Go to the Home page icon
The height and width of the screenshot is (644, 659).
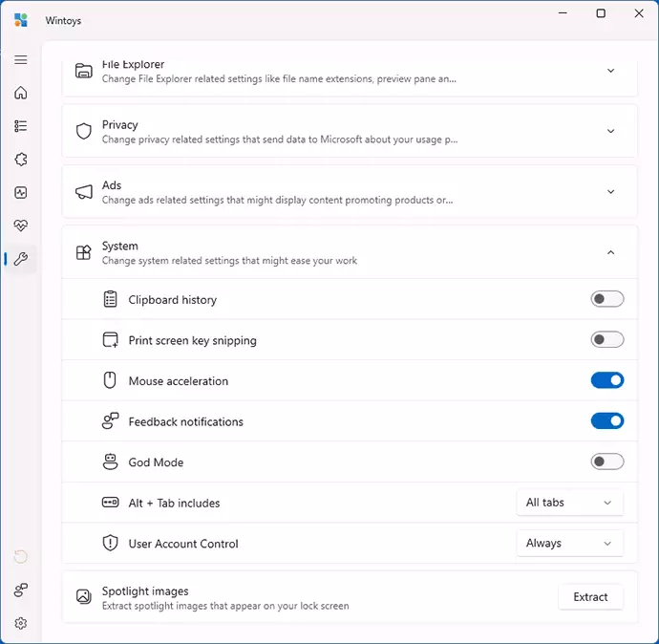(x=21, y=93)
